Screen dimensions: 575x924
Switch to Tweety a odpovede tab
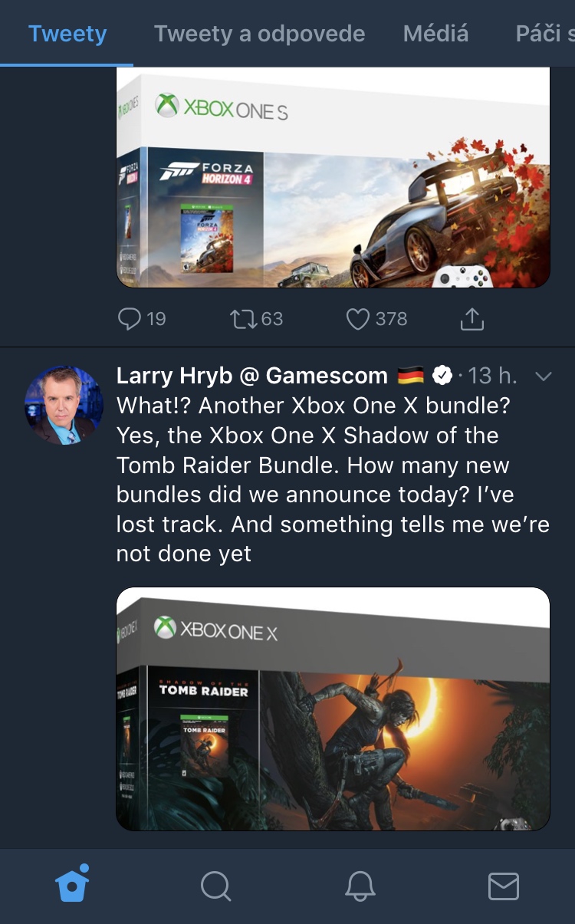tap(259, 34)
